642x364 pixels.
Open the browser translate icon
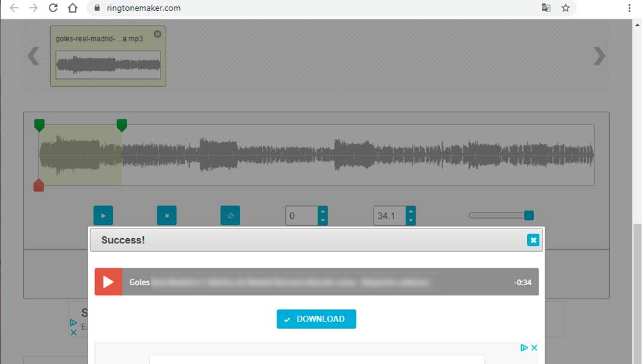pos(546,8)
